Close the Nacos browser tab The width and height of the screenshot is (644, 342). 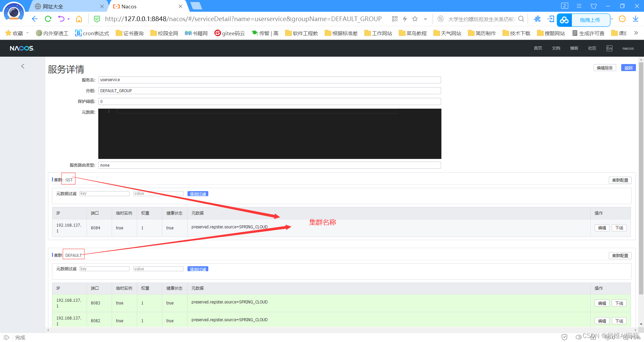pyautogui.click(x=180, y=6)
